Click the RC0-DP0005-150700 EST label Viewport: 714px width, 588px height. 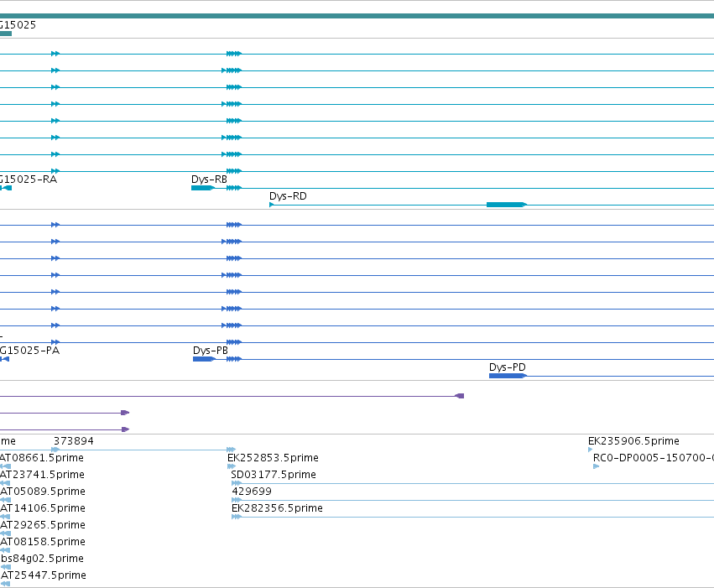(654, 458)
